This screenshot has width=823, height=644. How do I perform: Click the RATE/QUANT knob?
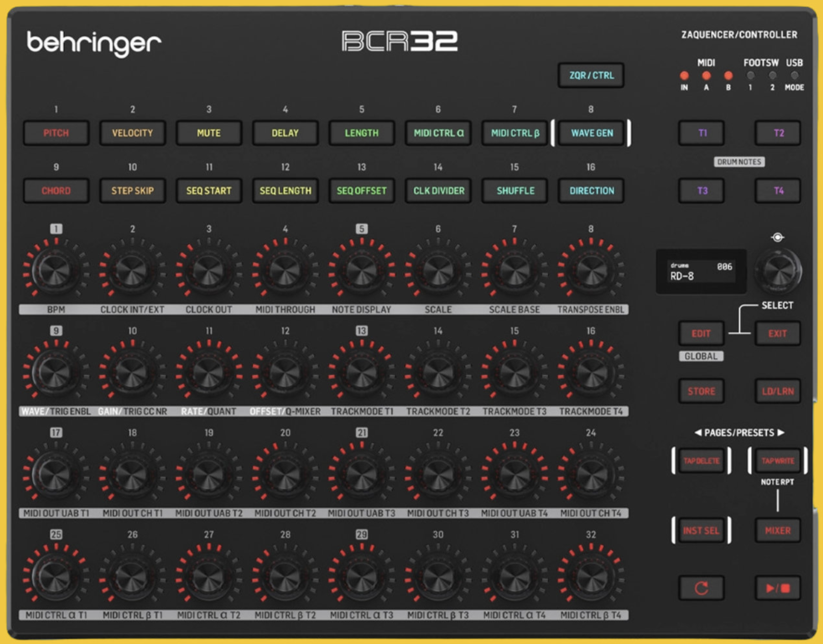[209, 372]
